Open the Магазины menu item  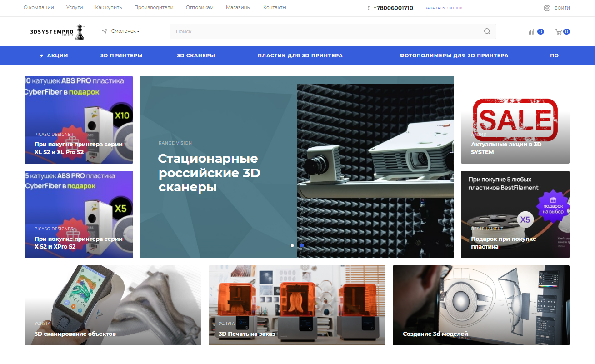click(238, 8)
